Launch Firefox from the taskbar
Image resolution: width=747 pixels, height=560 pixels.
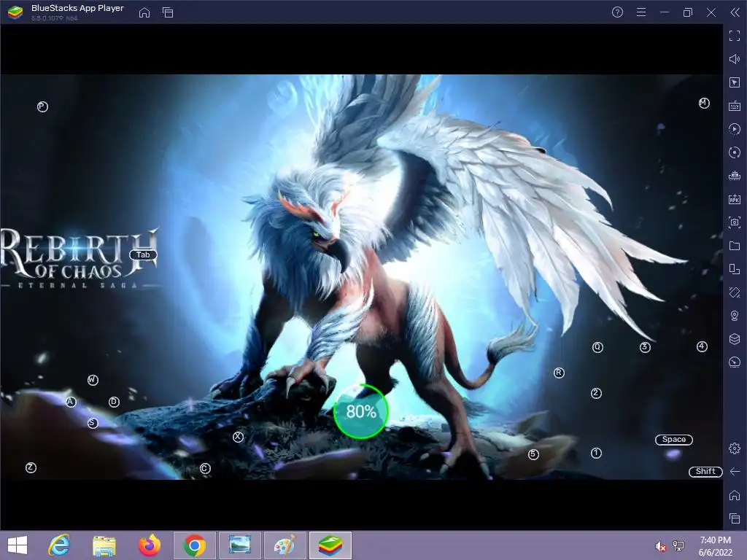tap(150, 545)
